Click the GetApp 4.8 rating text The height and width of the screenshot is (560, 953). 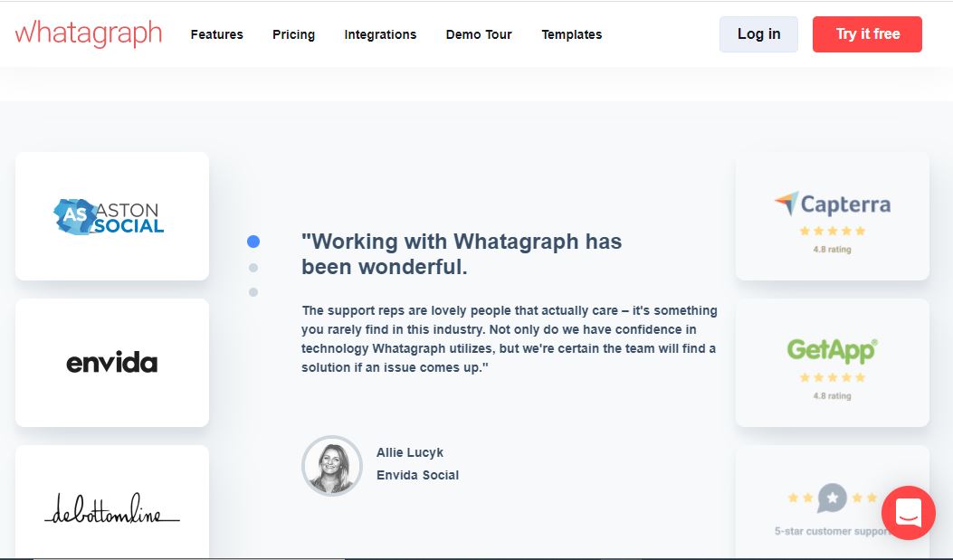click(x=832, y=396)
